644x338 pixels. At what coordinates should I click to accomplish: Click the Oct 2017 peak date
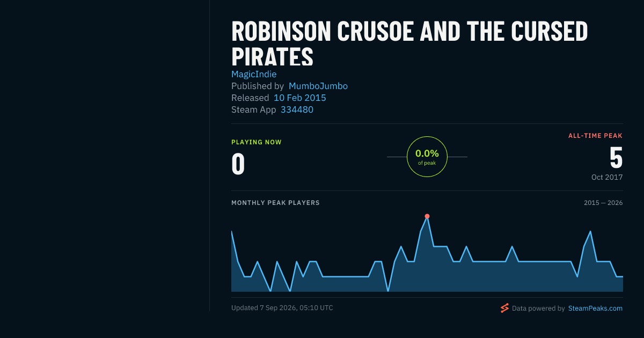pos(607,177)
